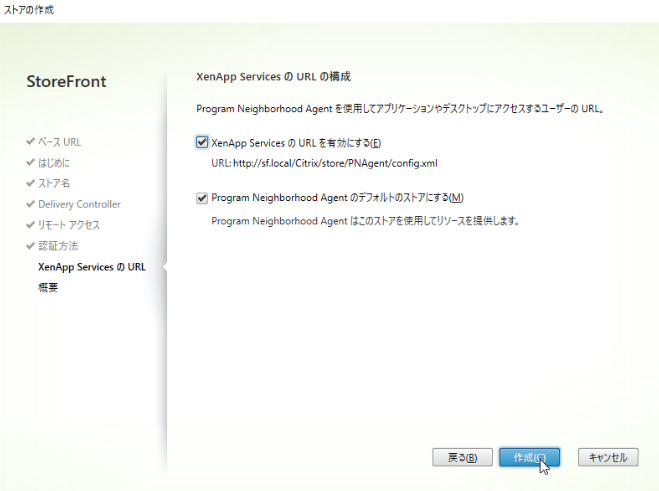Click the 作成(C) create button
The height and width of the screenshot is (491, 659).
530,457
